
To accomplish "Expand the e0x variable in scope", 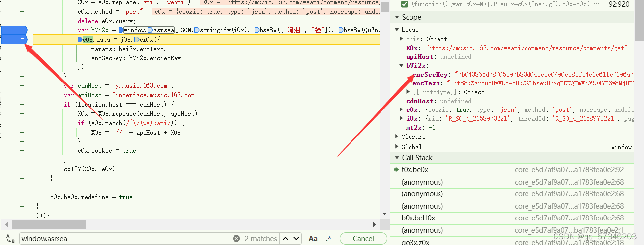I will [401, 110].
